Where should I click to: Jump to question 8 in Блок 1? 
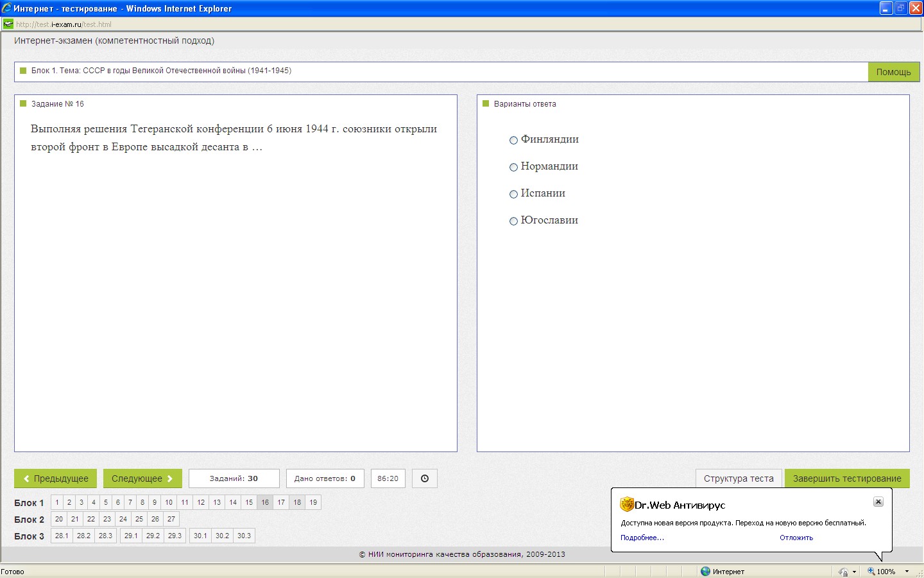point(142,502)
